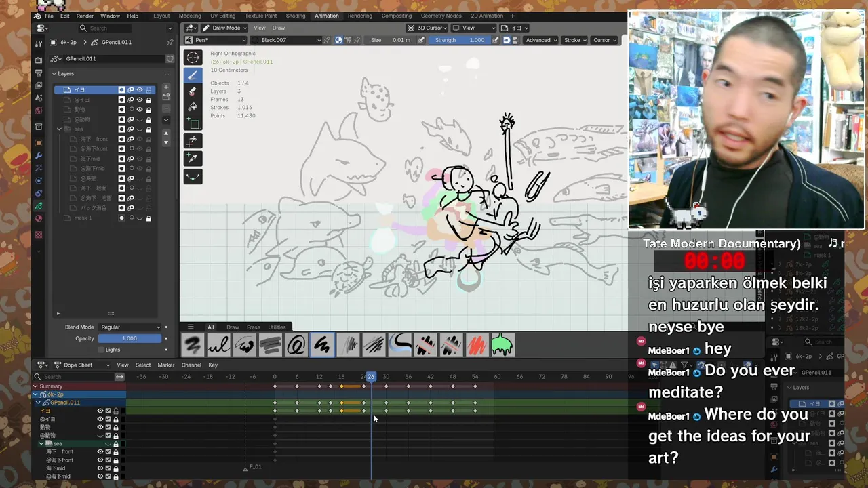Select the Erase tool
The image size is (868, 488).
[x=193, y=91]
